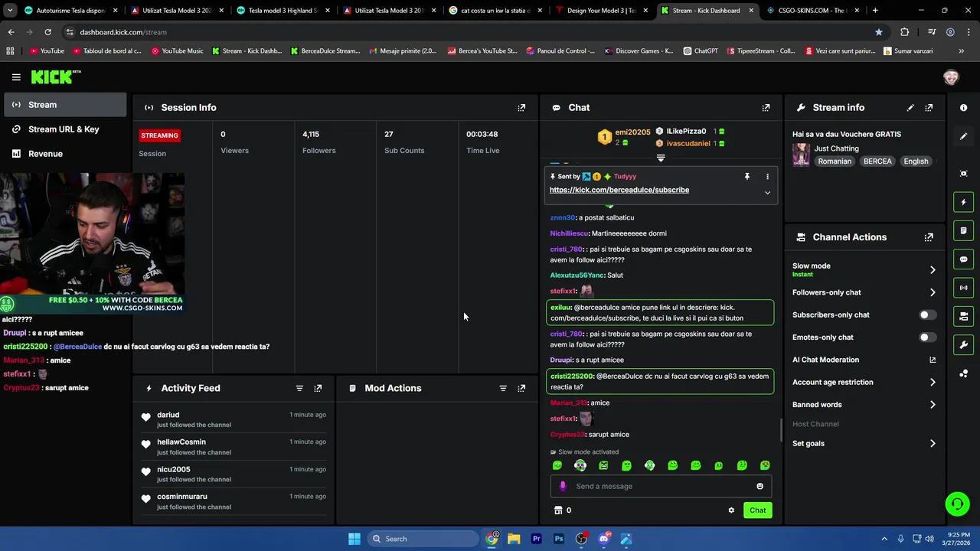Open the profile avatar menu
The image size is (980, 551).
click(x=951, y=77)
